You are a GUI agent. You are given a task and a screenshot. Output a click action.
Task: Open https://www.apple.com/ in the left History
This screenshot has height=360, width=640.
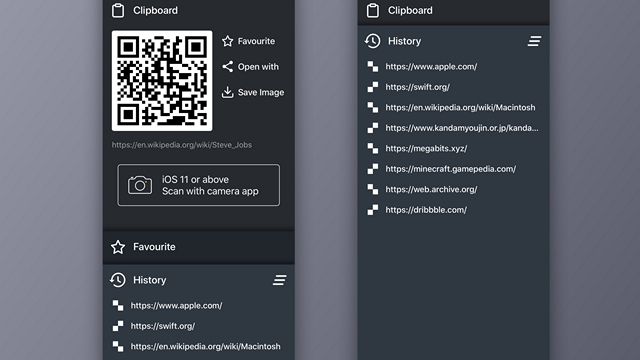tap(176, 305)
